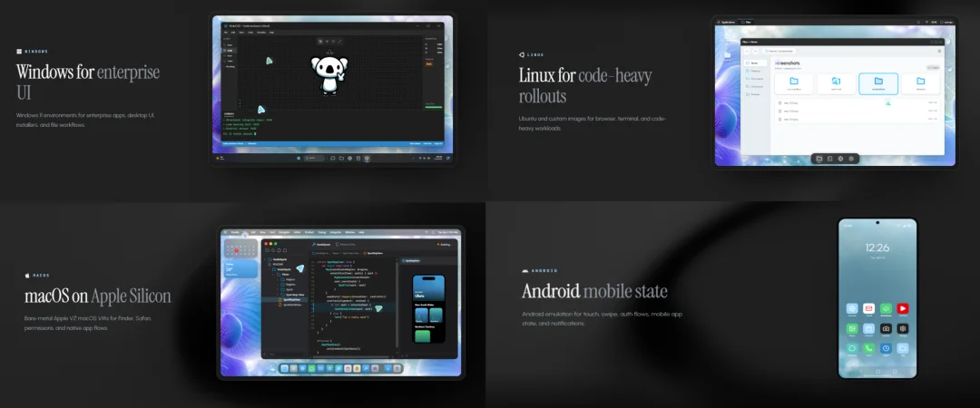Open the globe browser icon in Linux dock
The image size is (980, 408).
tap(840, 158)
